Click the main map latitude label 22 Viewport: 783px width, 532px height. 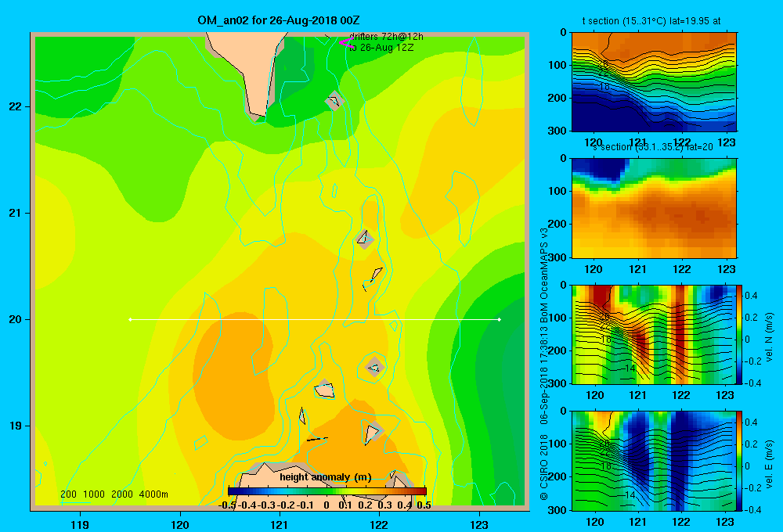point(16,106)
